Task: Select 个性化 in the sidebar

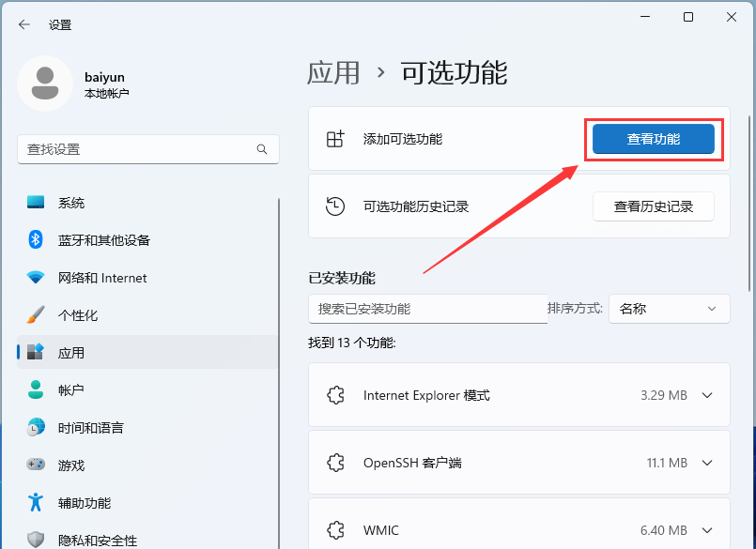Action: (x=147, y=315)
